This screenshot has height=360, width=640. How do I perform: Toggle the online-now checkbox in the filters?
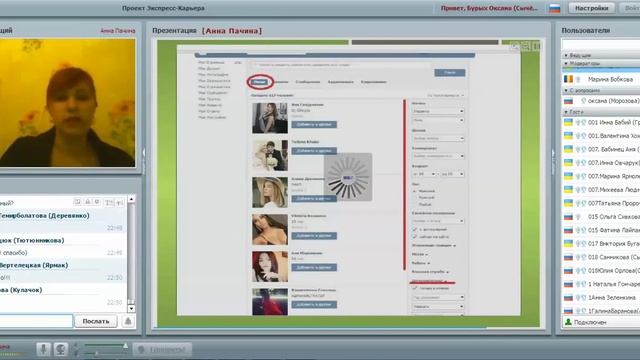point(415,237)
